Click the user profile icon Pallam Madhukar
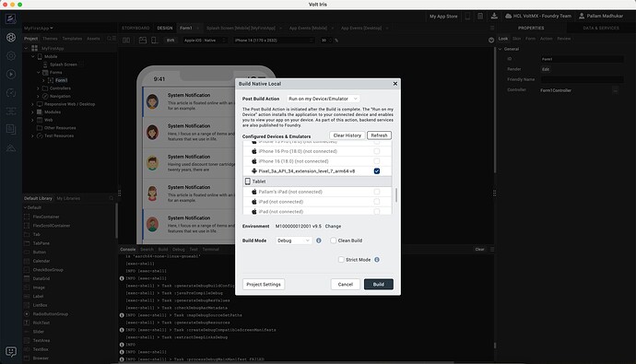The image size is (636, 364). [x=582, y=16]
